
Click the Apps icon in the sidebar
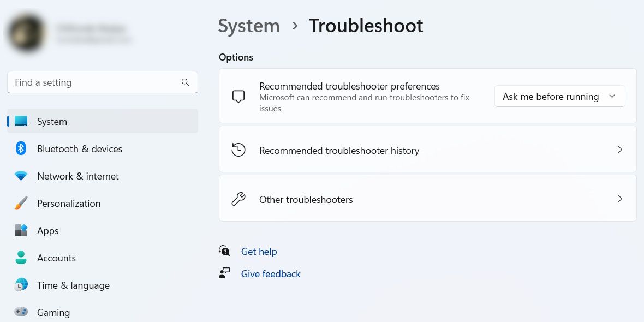tap(21, 230)
